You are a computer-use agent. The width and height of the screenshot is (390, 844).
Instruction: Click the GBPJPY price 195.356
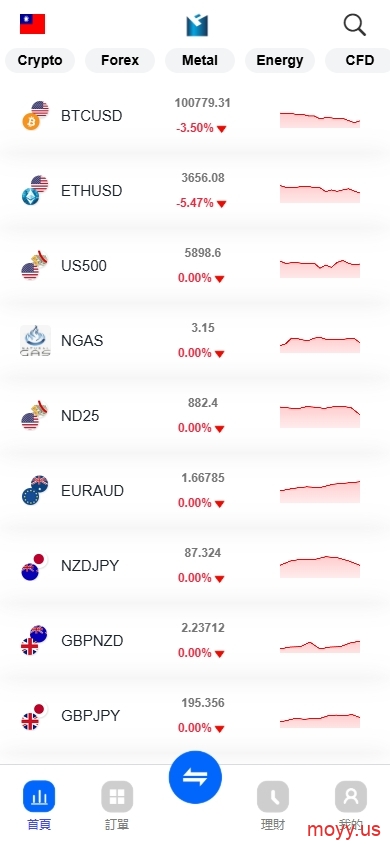[x=203, y=703]
